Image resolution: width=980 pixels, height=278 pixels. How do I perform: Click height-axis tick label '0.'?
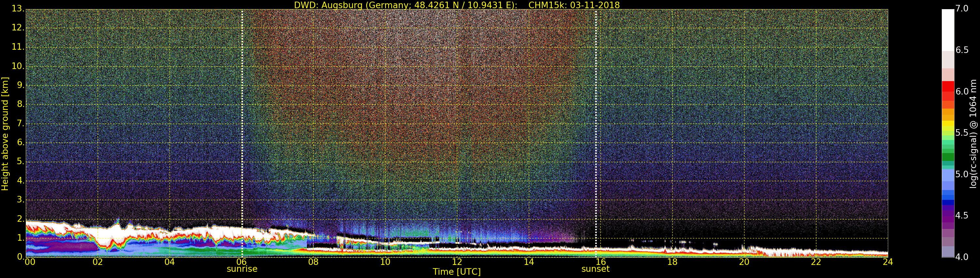[21, 257]
